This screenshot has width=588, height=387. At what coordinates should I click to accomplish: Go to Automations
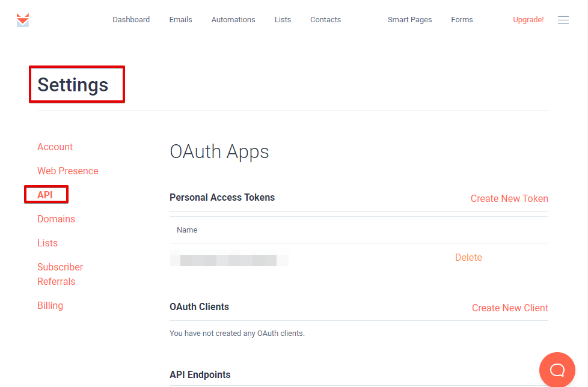(233, 19)
